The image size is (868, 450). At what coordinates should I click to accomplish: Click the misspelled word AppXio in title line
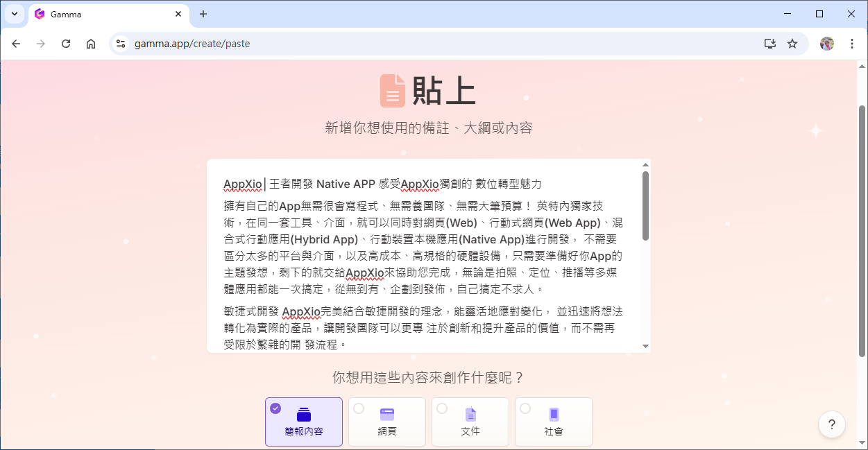pos(243,184)
